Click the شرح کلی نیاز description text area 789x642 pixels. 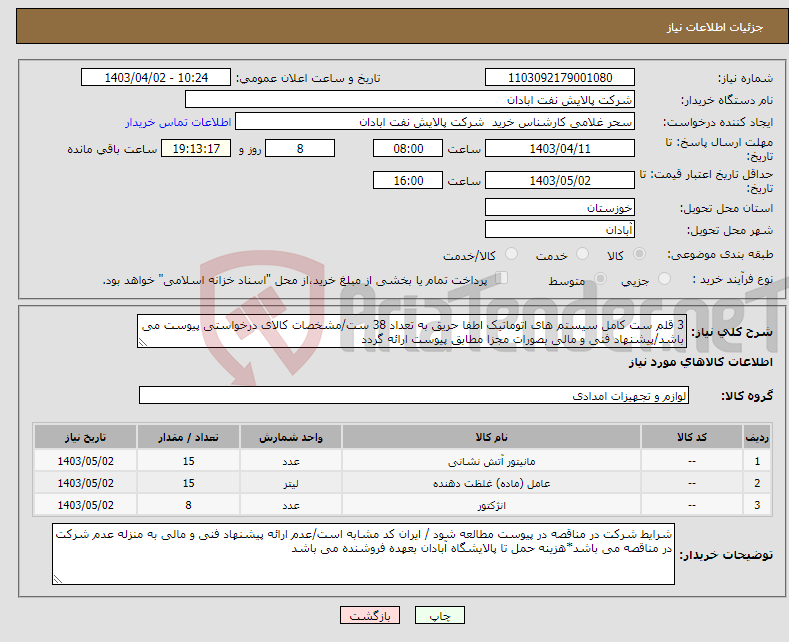coord(412,332)
